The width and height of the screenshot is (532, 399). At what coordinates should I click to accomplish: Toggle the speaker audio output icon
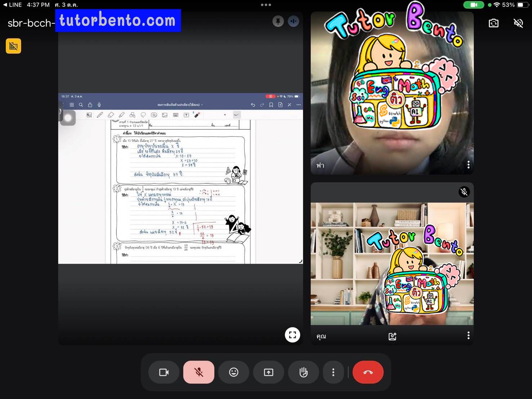click(518, 23)
